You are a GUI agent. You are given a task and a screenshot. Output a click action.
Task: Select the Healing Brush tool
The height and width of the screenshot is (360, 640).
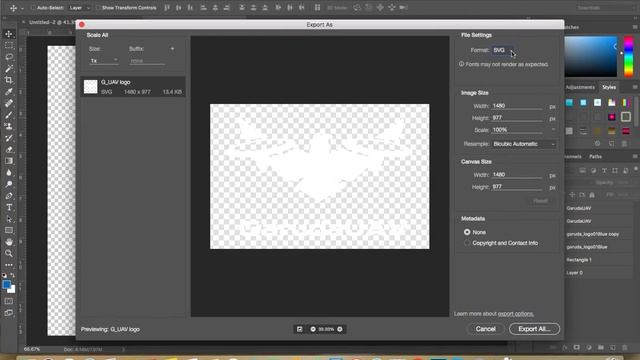pyautogui.click(x=9, y=103)
